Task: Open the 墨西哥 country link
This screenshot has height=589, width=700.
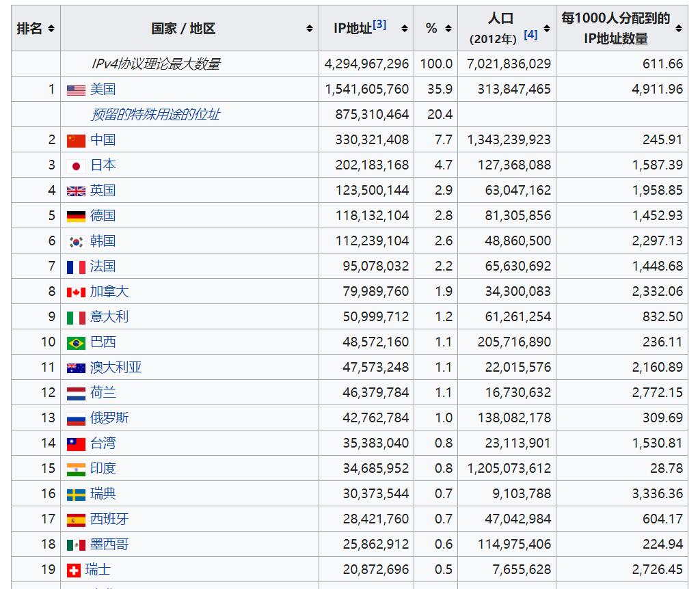Action: pos(109,545)
